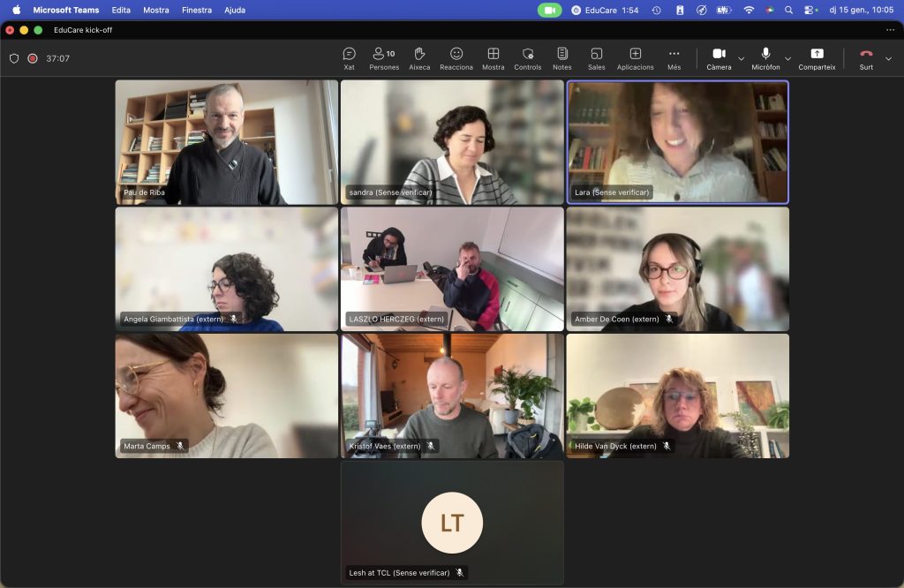Image resolution: width=904 pixels, height=588 pixels.
Task: Open the Xat chat panel
Action: pyautogui.click(x=349, y=58)
